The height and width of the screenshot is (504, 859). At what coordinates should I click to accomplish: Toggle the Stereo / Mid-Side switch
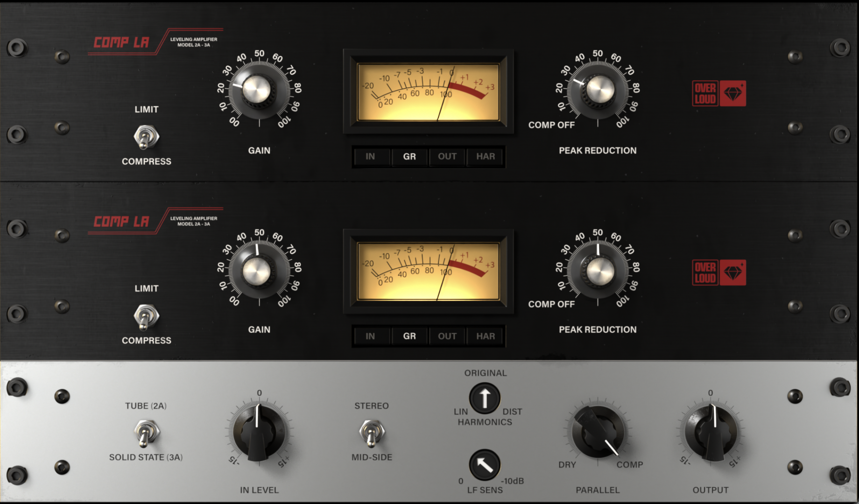click(x=372, y=433)
